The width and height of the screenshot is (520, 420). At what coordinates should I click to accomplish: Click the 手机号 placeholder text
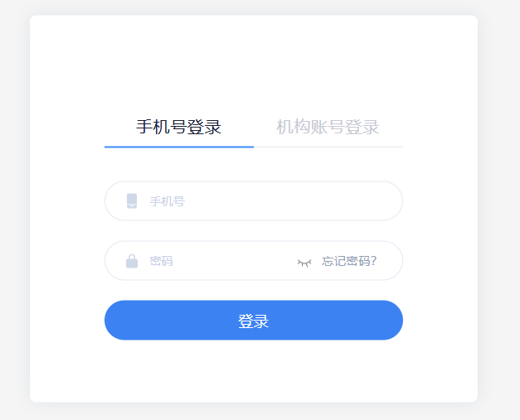(167, 201)
